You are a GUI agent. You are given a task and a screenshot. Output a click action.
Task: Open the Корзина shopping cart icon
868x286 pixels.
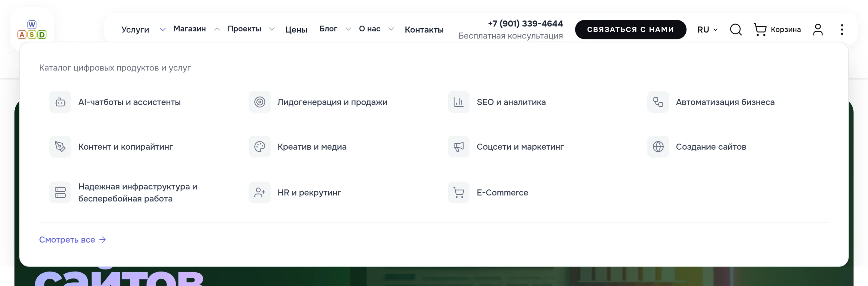click(x=760, y=30)
